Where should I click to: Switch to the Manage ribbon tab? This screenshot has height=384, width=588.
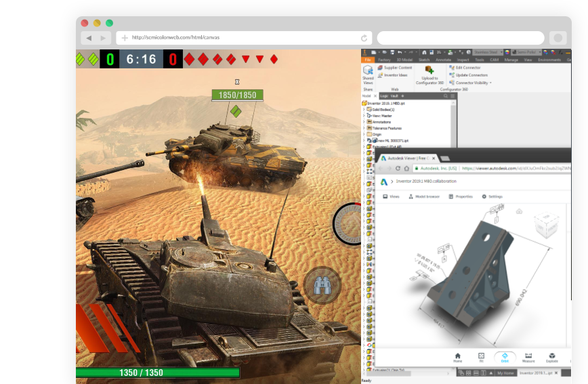tap(511, 60)
